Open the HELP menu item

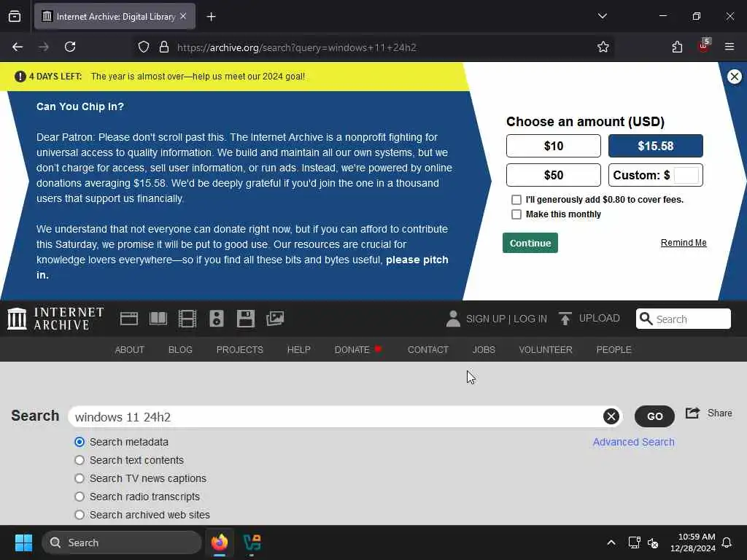pos(298,349)
